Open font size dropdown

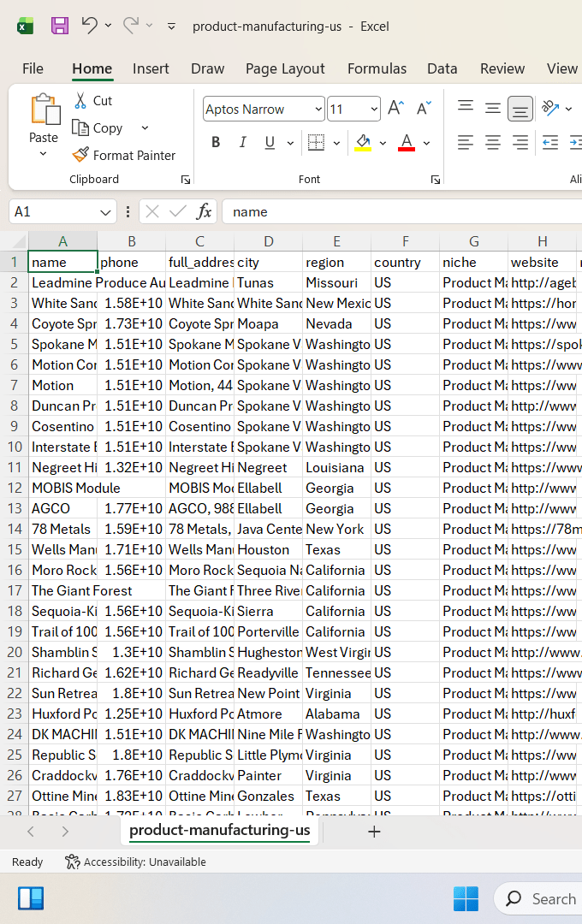(x=374, y=109)
